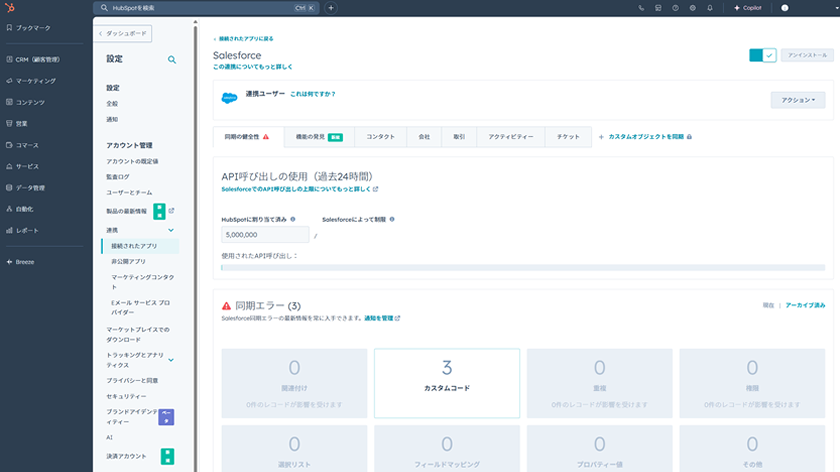The width and height of the screenshot is (840, 472).
Task: Open CRM (顧客管理) in the sidebar
Action: 33,59
